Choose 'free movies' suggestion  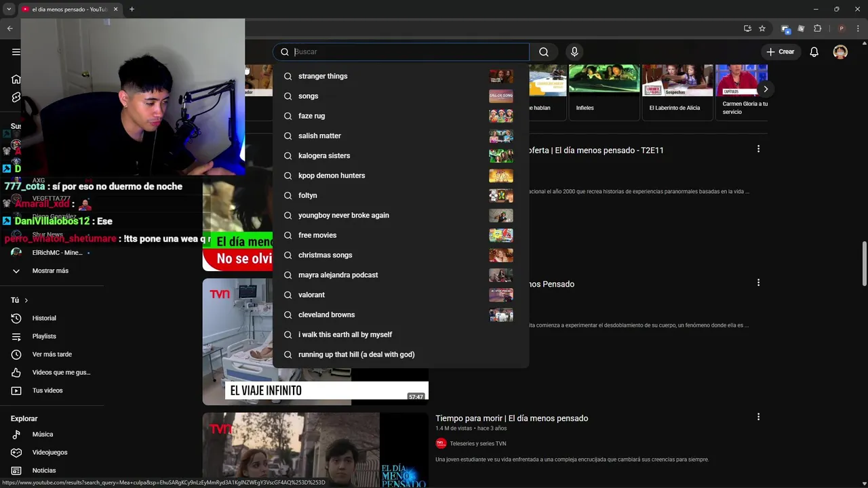400,235
